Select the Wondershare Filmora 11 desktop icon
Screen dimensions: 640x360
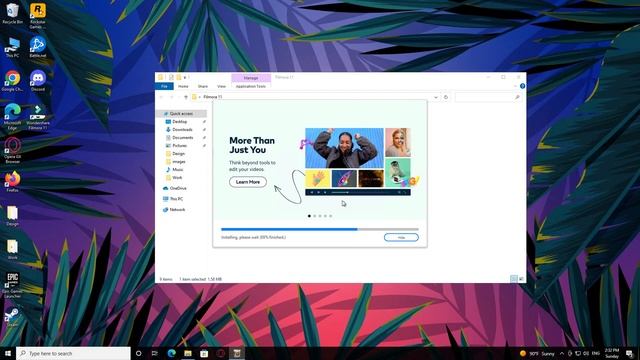click(38, 117)
